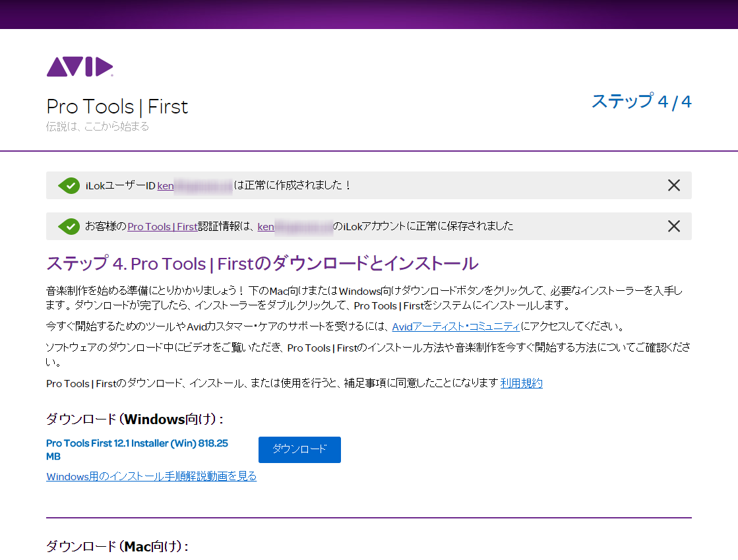The height and width of the screenshot is (560, 738).
Task: Visit the Avid artist community link
Action: pyautogui.click(x=456, y=327)
